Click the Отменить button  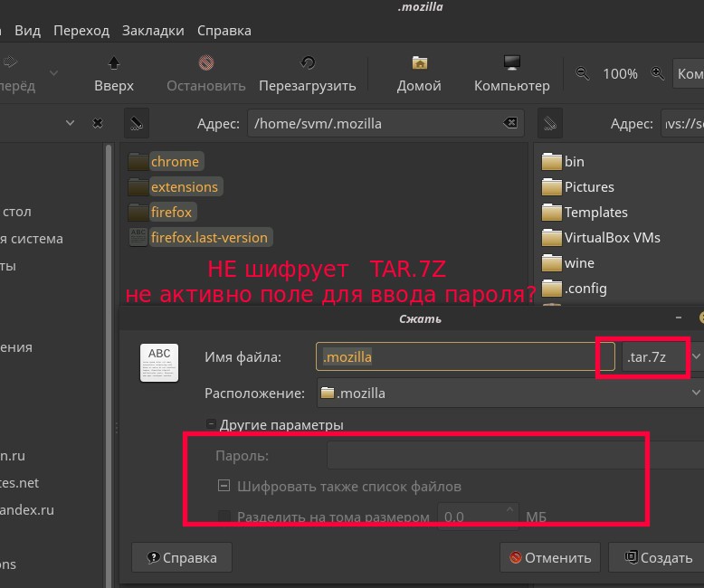tap(550, 558)
